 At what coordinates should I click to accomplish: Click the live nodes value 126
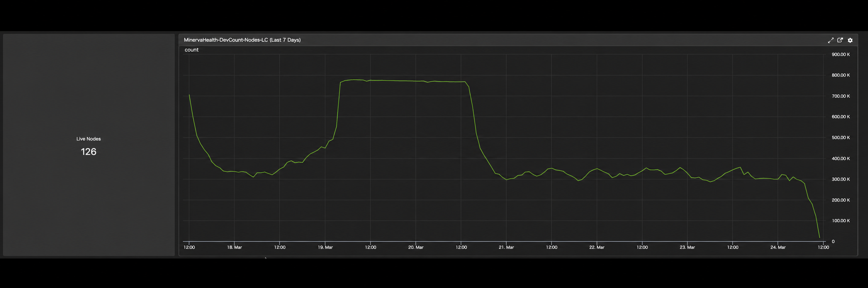tap(89, 152)
